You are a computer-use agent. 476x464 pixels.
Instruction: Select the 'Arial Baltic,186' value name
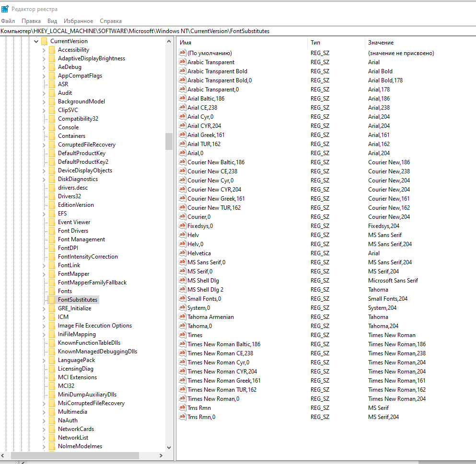[x=206, y=99]
